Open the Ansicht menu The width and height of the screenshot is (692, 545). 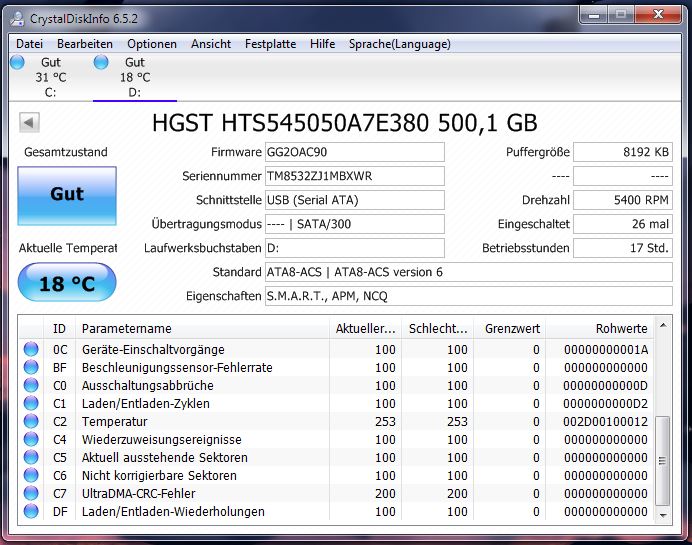tap(211, 44)
